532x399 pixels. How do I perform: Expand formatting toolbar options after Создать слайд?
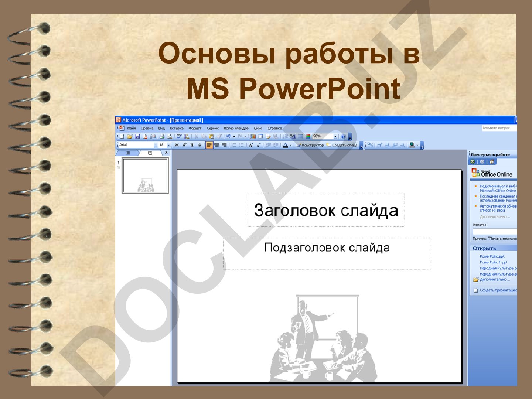pos(361,146)
